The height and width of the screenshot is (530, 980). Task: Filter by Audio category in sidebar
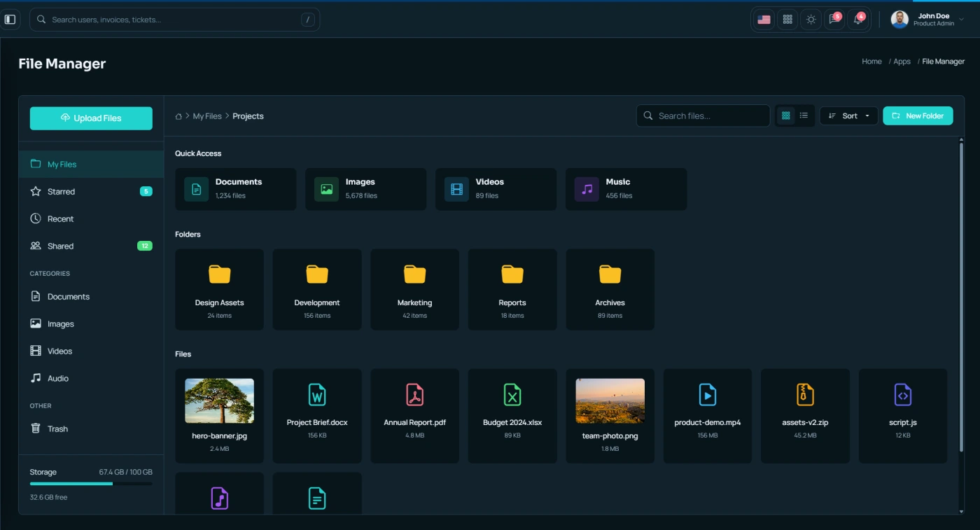coord(91,379)
